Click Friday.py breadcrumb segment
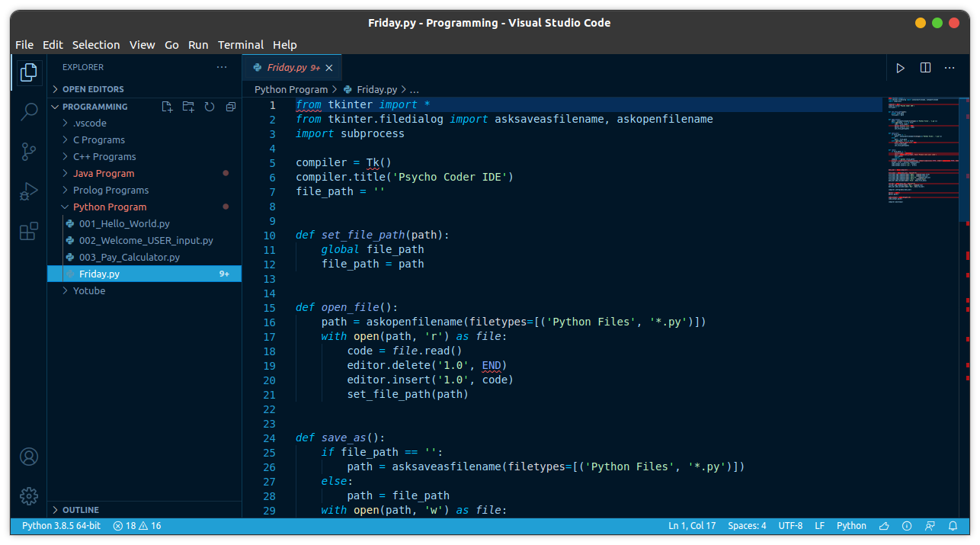 pos(370,89)
